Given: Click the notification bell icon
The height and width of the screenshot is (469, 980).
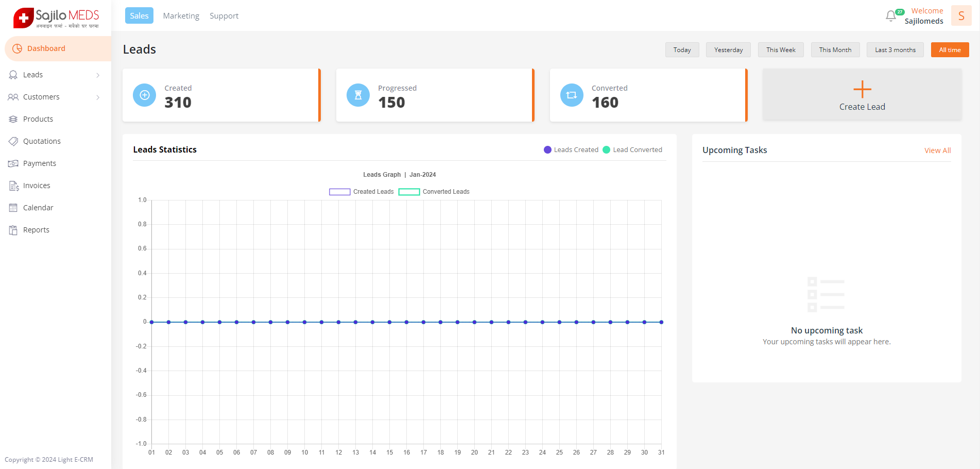Looking at the screenshot, I should tap(890, 16).
